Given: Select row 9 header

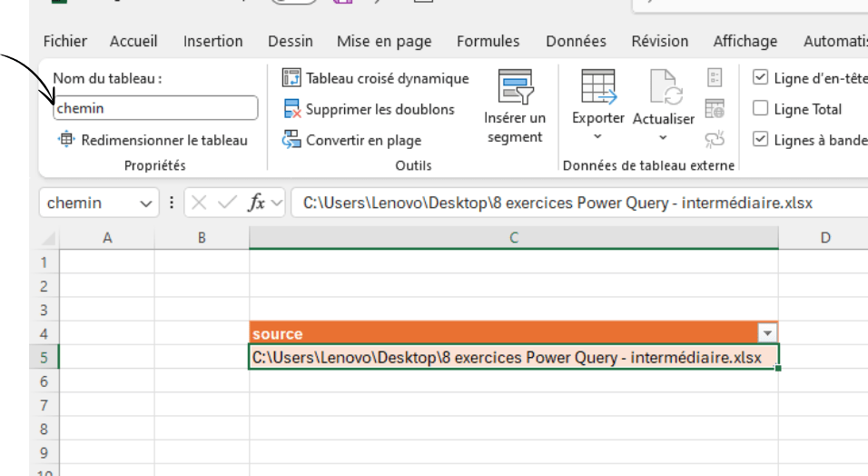Looking at the screenshot, I should [x=44, y=452].
